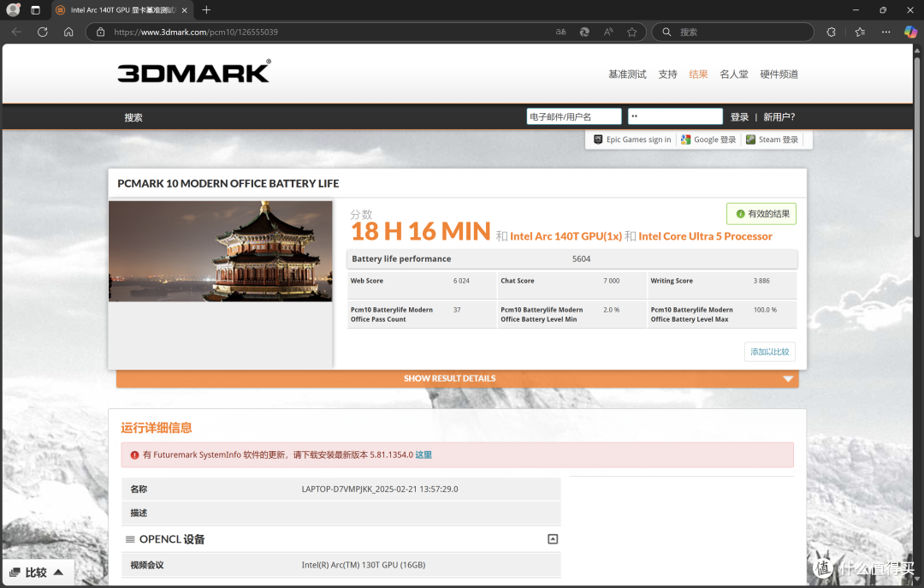Open 结果 navigation item

click(x=698, y=74)
